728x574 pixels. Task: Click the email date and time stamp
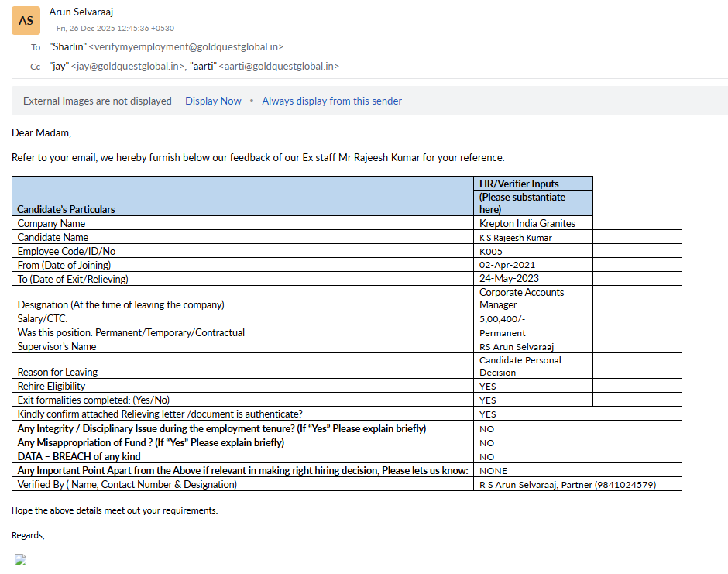[x=115, y=29]
